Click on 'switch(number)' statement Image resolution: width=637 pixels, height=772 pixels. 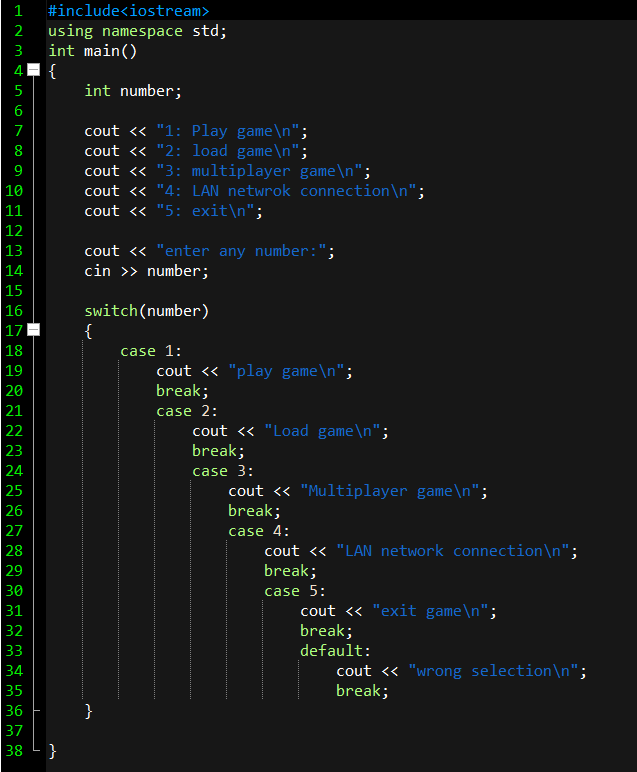(x=147, y=311)
